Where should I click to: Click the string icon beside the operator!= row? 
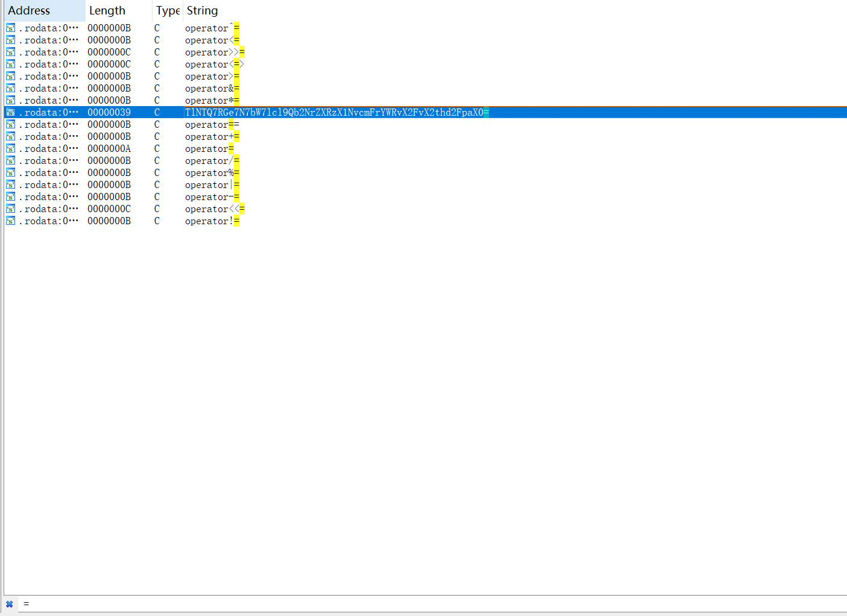coord(10,221)
